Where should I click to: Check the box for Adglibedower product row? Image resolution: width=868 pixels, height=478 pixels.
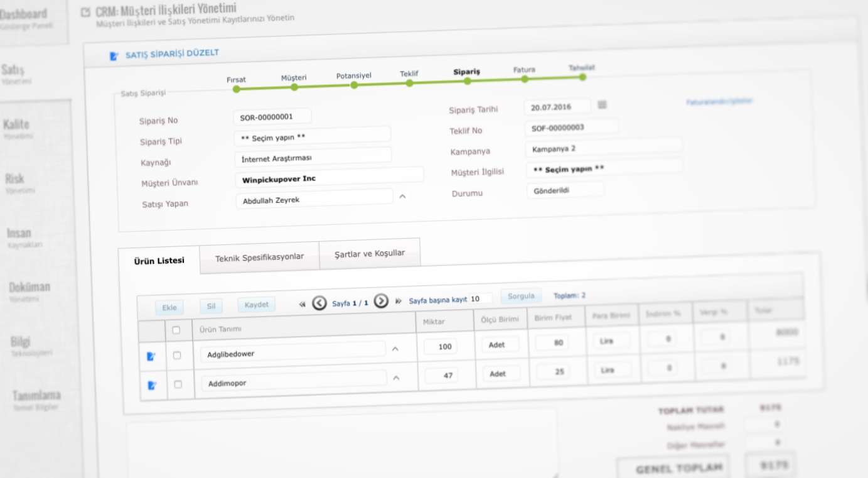coord(176,356)
